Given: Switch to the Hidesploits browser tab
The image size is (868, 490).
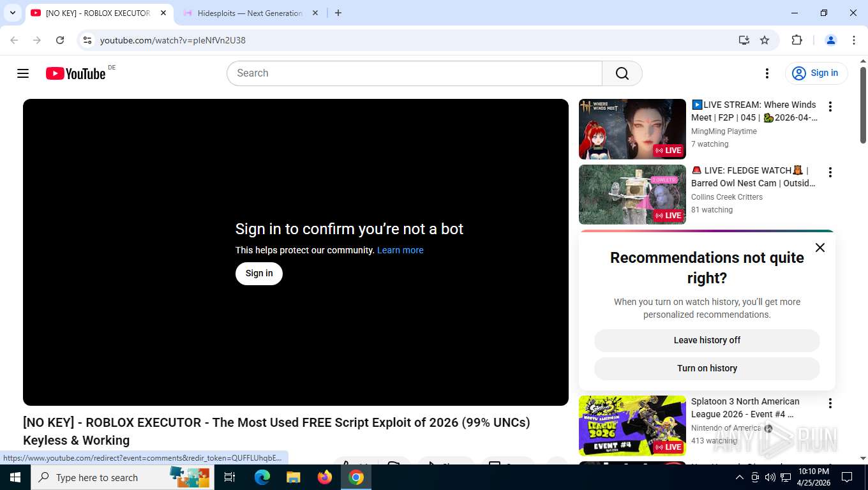Looking at the screenshot, I should click(251, 13).
